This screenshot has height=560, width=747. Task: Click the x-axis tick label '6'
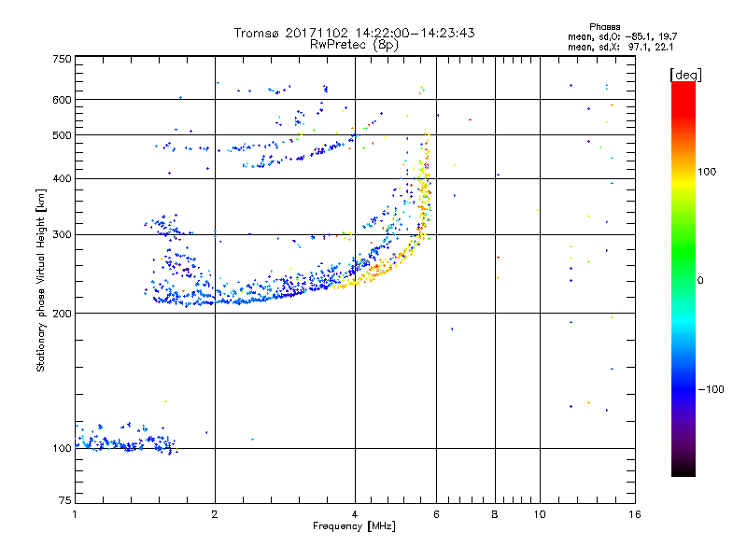[436, 514]
